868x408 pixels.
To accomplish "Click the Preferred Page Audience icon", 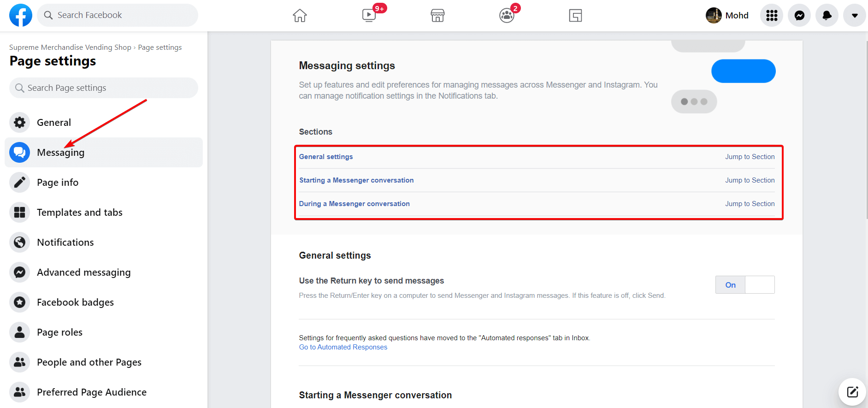I will point(19,392).
